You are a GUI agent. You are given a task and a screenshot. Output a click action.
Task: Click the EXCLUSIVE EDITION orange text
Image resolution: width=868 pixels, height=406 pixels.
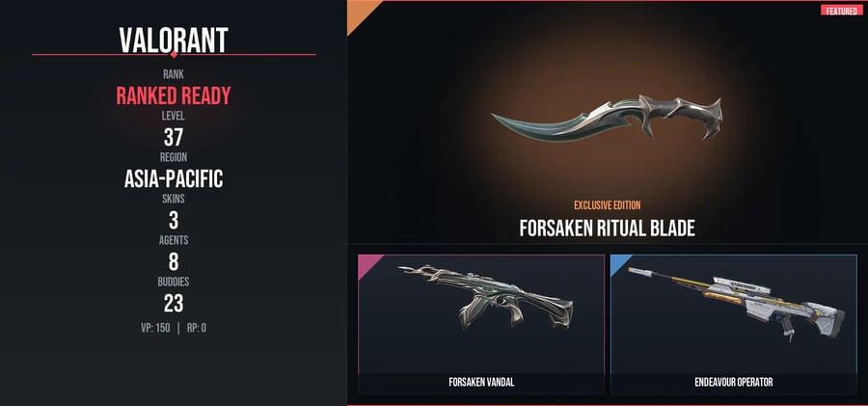[x=608, y=205]
